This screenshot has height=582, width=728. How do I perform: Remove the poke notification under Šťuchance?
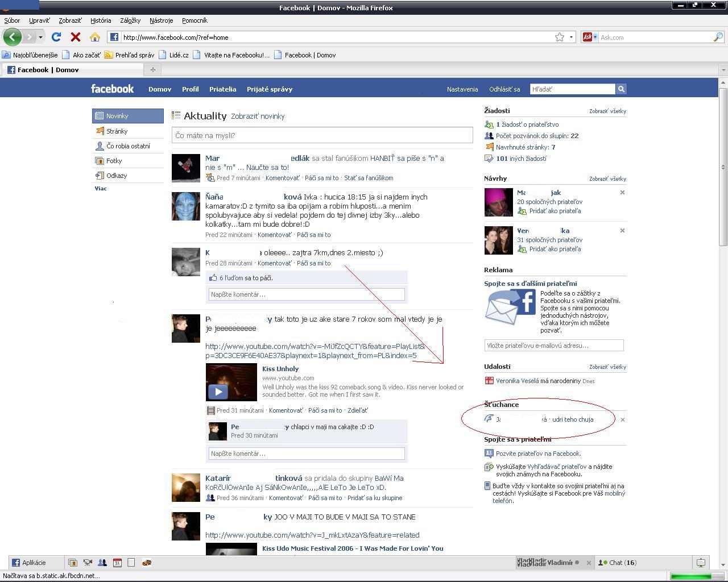tap(622, 420)
